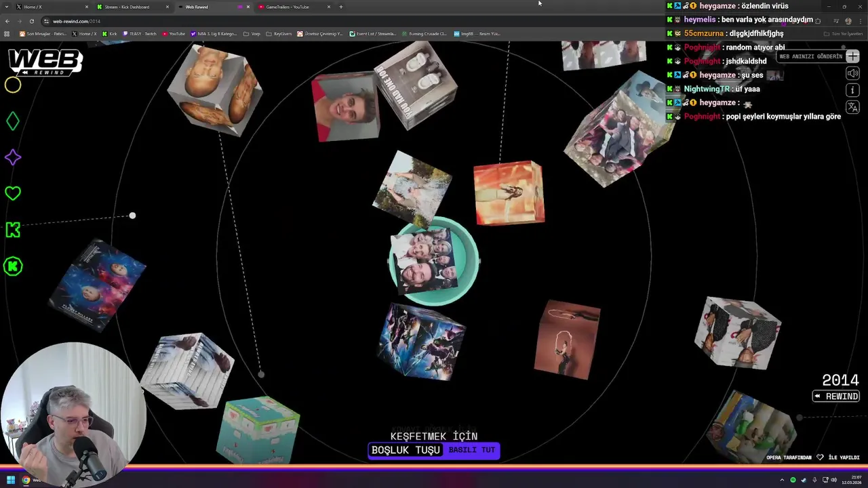
Task: Open the Burning Crusade bookmark
Action: [x=424, y=33]
